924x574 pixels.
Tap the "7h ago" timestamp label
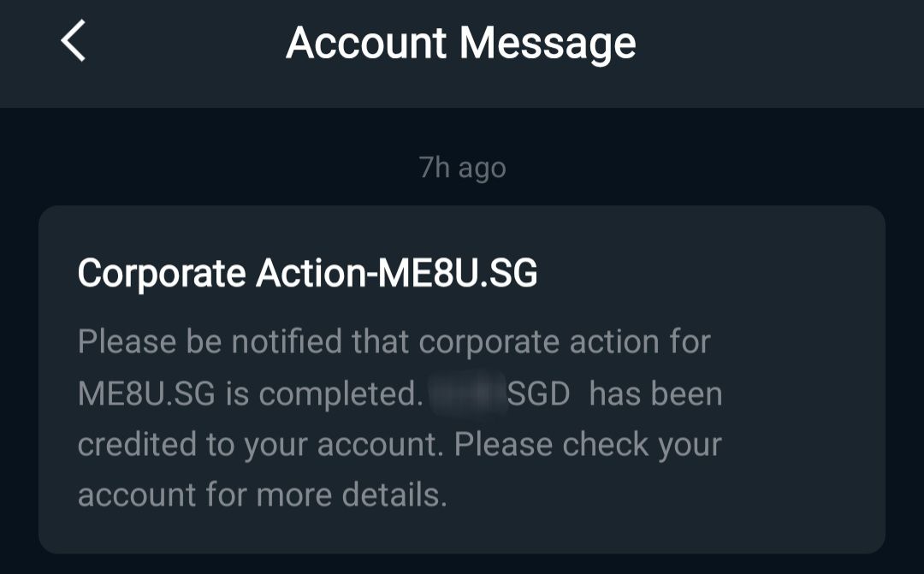(462, 168)
